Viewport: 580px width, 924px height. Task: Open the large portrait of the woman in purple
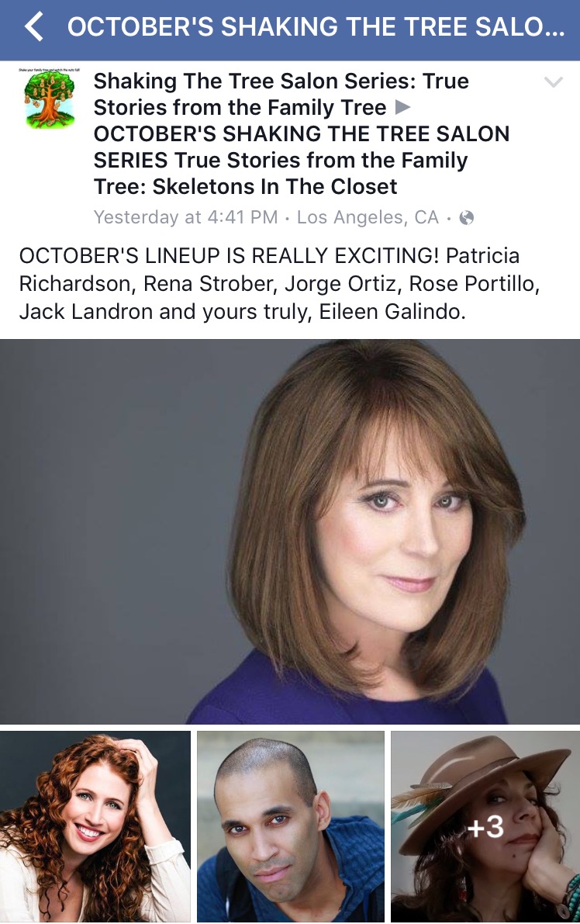[290, 531]
